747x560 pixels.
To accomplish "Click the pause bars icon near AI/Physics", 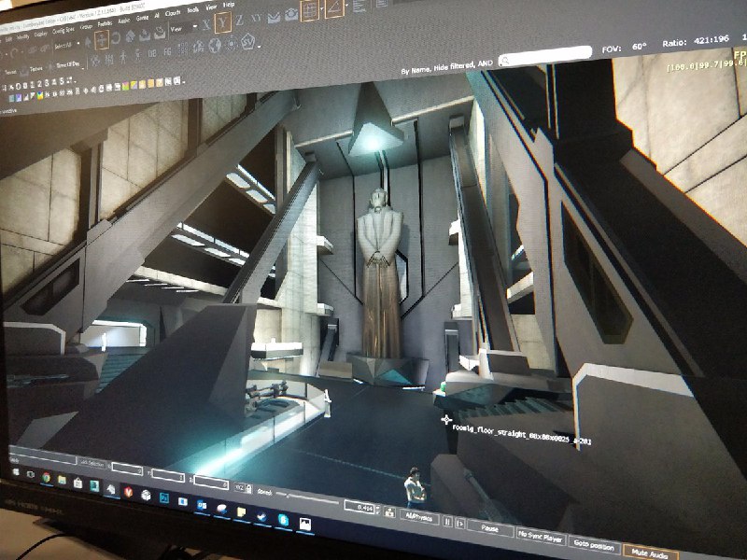I will (448, 522).
